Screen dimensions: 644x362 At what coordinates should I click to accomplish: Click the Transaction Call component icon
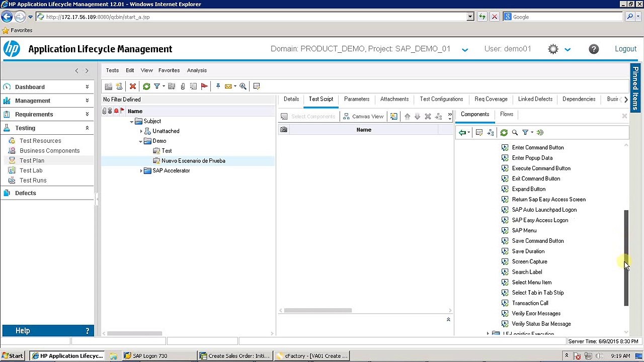(x=505, y=303)
